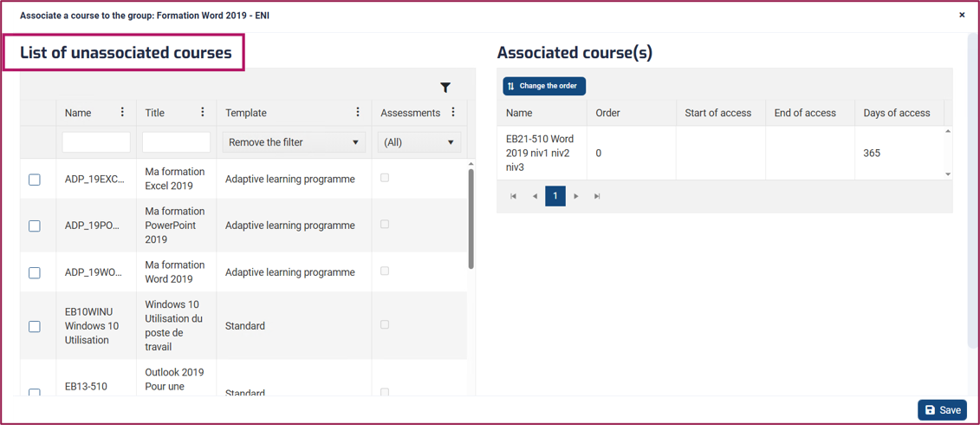Click the Name filter text field
The width and height of the screenshot is (980, 425).
[x=96, y=142]
